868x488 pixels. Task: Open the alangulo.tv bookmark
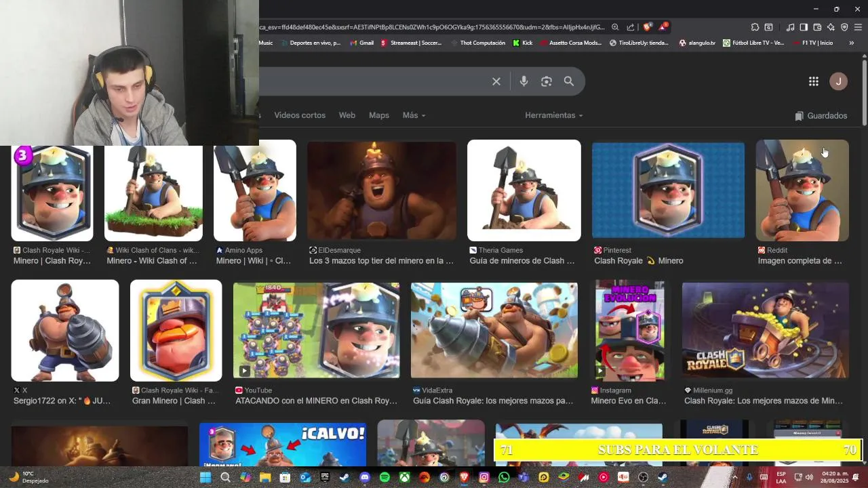696,43
